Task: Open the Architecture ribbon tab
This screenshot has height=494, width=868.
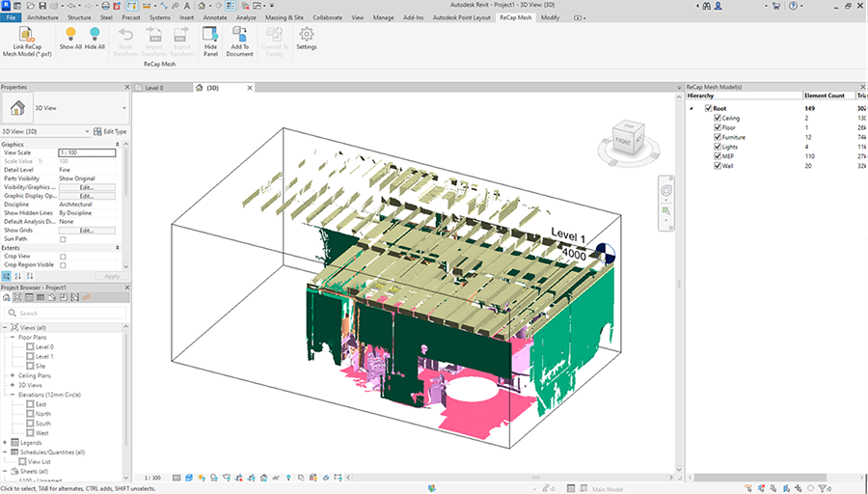Action: 42,17
